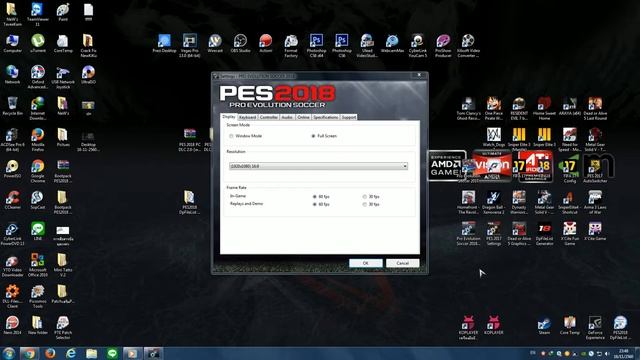This screenshot has width=640, height=360.
Task: Launch uTorrent from the desktop
Action: 38,43
